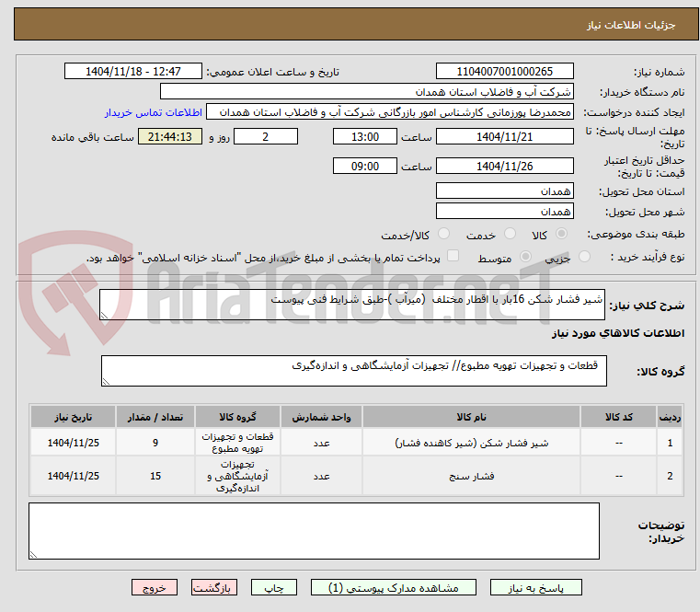
Task: Click the واحد شمارش column header
Action: pos(321,417)
